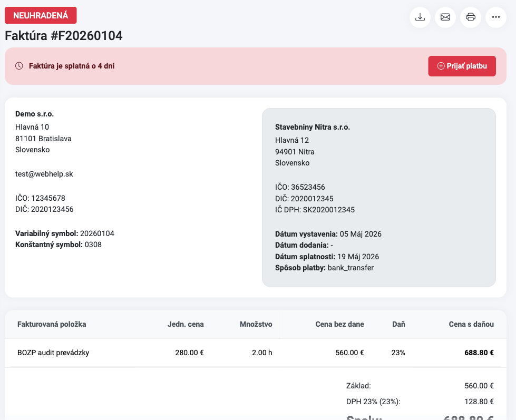The height and width of the screenshot is (420, 516).
Task: Click the bold 688.80 € row total
Action: point(479,353)
